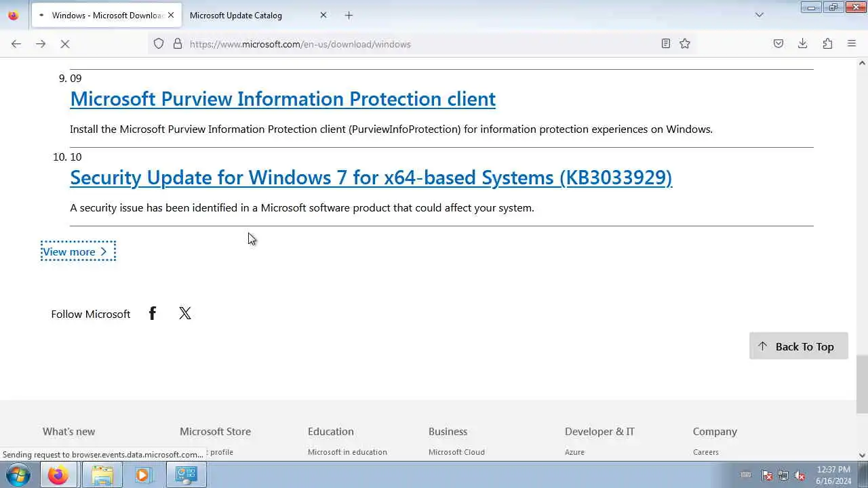
Task: Open Microsoft Purview Information Protection client link
Action: pos(283,99)
